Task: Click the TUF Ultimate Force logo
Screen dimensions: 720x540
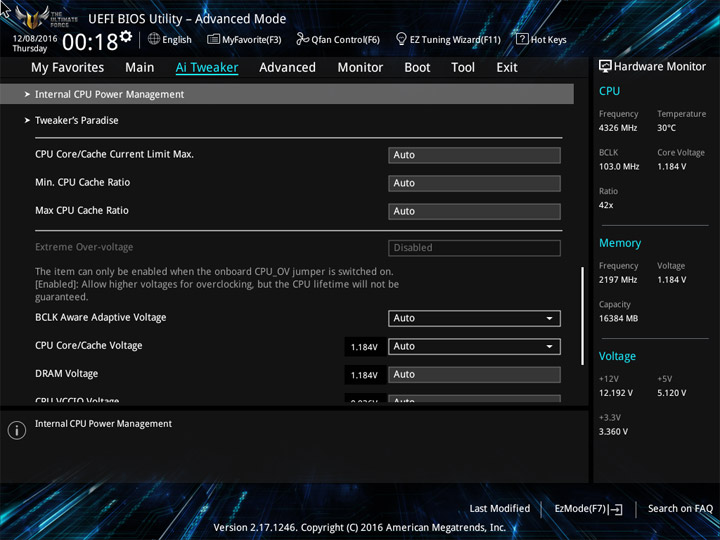Action: (46, 17)
